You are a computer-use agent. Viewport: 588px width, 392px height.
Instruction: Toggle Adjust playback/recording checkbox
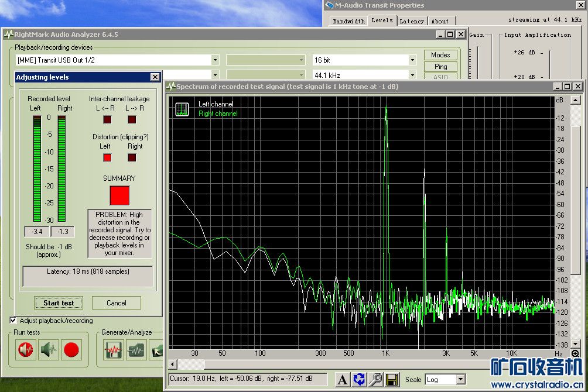[x=13, y=321]
